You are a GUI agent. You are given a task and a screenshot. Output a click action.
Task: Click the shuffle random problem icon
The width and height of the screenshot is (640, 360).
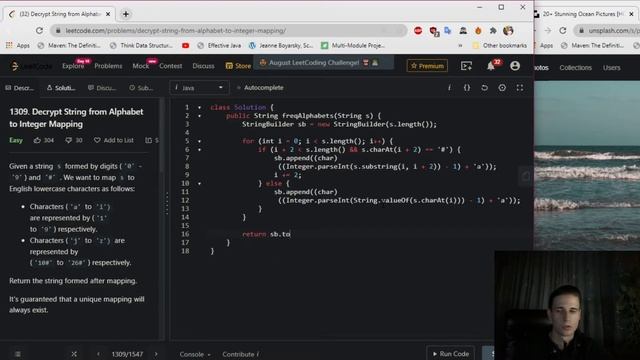point(74,354)
